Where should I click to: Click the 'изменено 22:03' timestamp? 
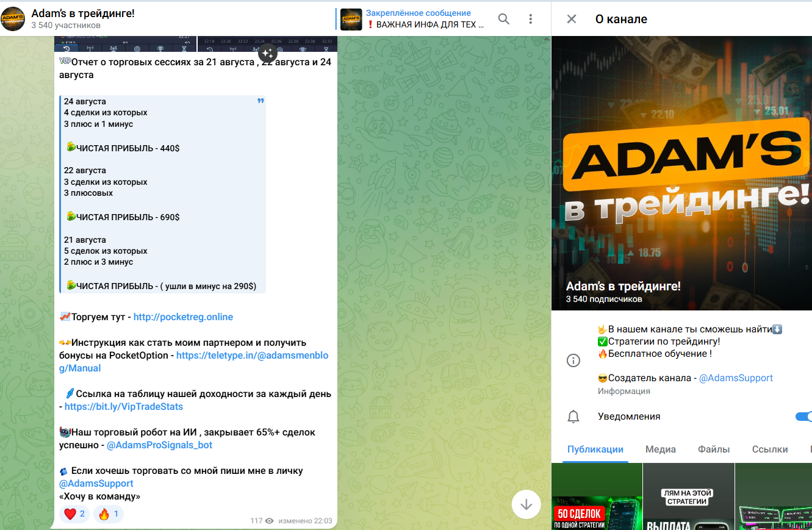[305, 521]
